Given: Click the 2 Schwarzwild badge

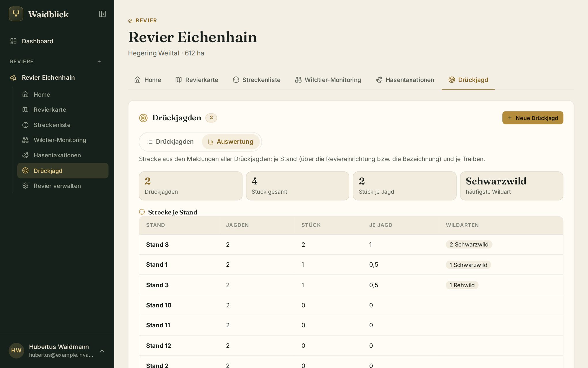Looking at the screenshot, I should [469, 244].
